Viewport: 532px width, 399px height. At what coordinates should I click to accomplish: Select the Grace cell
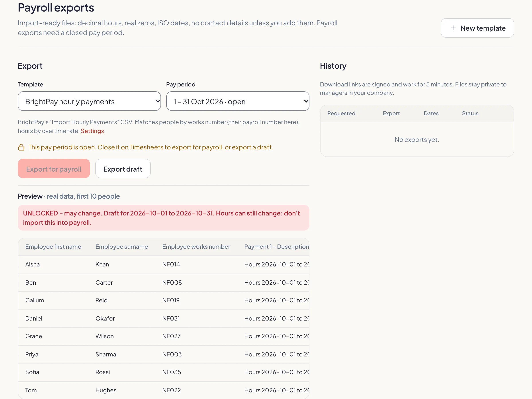(34, 336)
